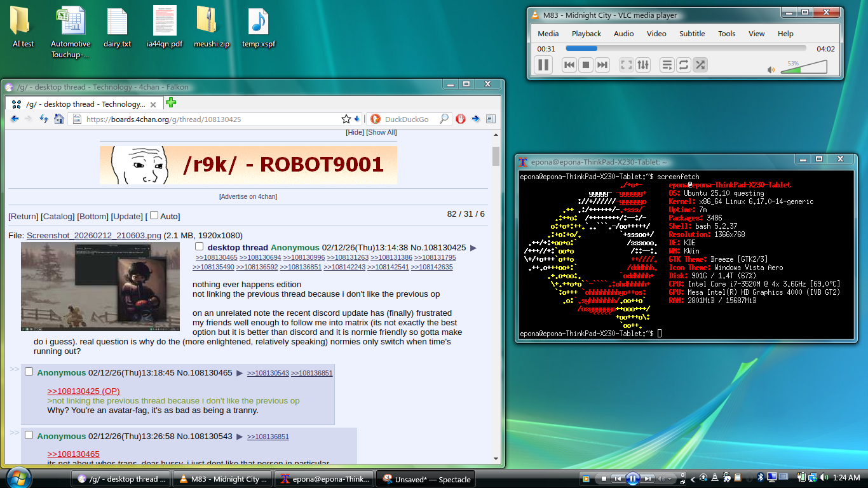This screenshot has width=868, height=488.
Task: Open the Playback menu in VLC
Action: (x=586, y=34)
